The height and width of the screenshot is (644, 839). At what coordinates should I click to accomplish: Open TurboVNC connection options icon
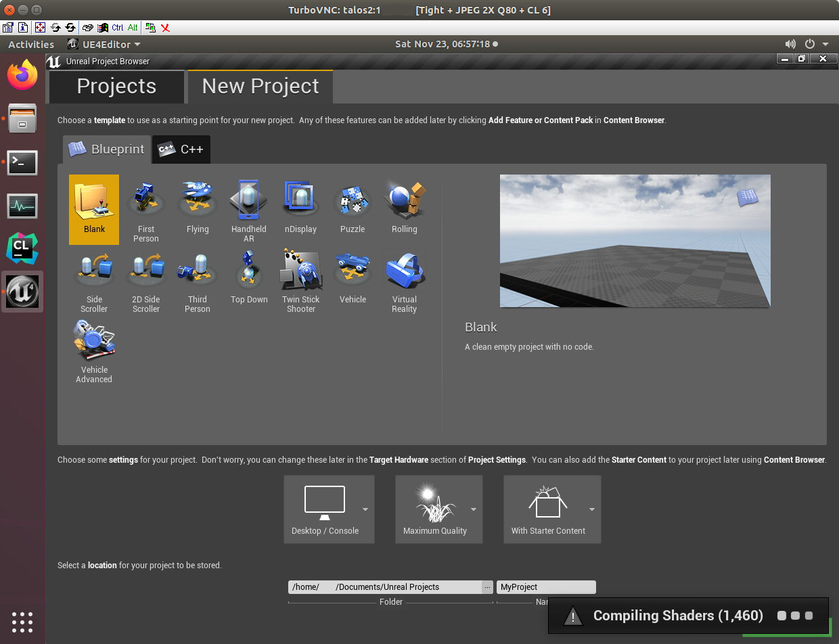coord(7,28)
